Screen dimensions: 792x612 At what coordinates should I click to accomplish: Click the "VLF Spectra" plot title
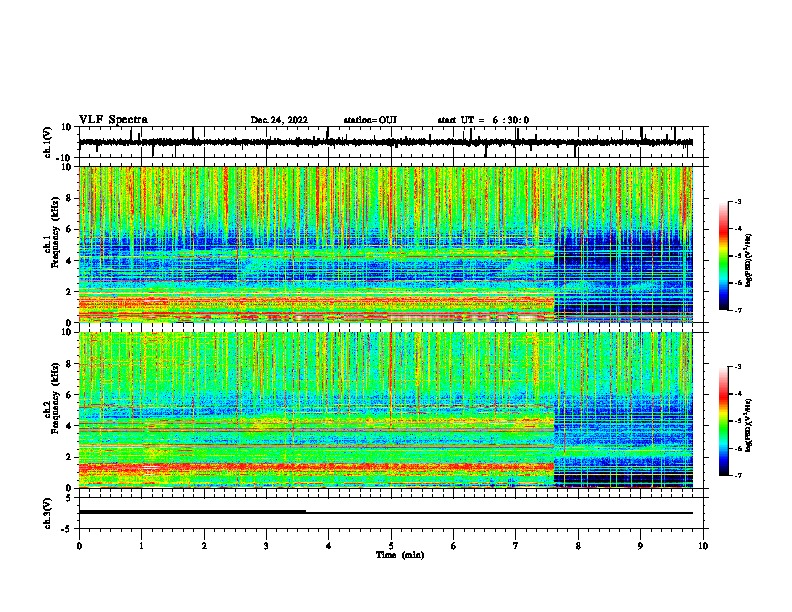113,120
